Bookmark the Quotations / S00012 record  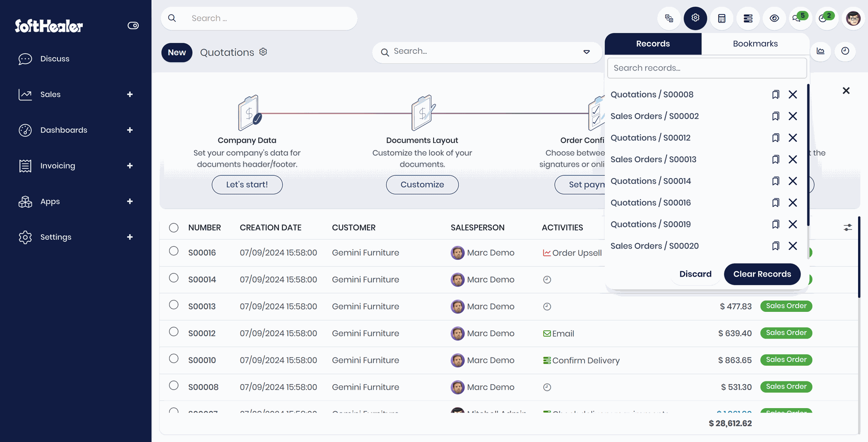coord(775,138)
